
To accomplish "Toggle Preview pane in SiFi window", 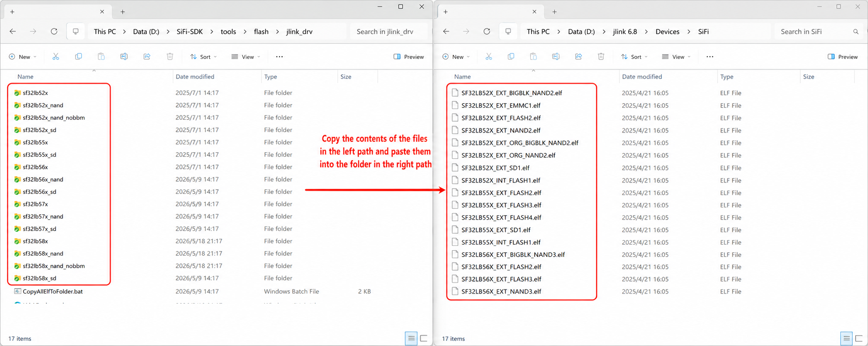I will point(843,57).
